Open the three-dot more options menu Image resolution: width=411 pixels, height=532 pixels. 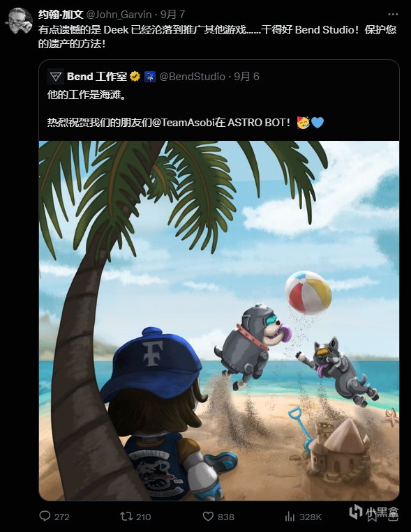(x=393, y=14)
